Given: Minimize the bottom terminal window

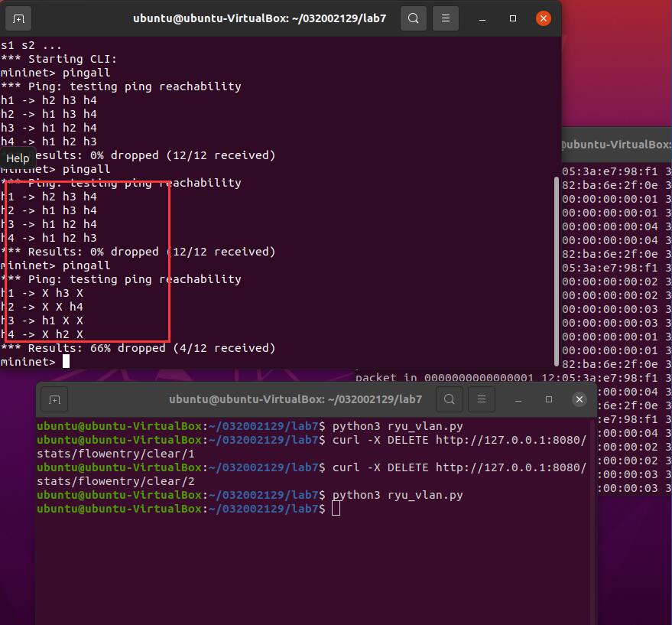Looking at the screenshot, I should [x=518, y=400].
